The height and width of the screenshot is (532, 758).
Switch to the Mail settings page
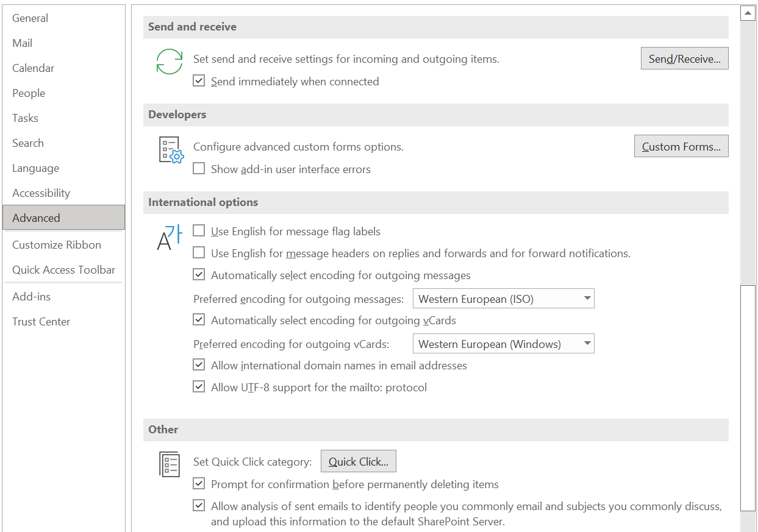[22, 43]
